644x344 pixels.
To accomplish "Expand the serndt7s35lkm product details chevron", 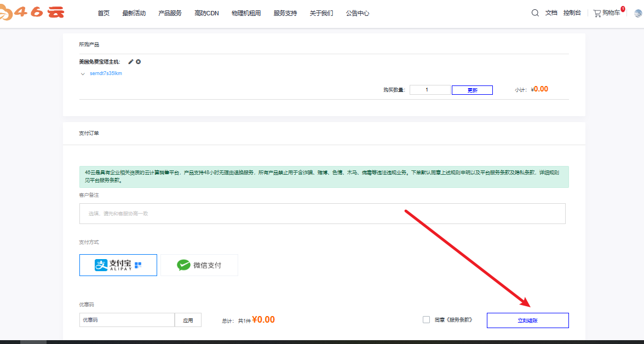I will coord(83,74).
